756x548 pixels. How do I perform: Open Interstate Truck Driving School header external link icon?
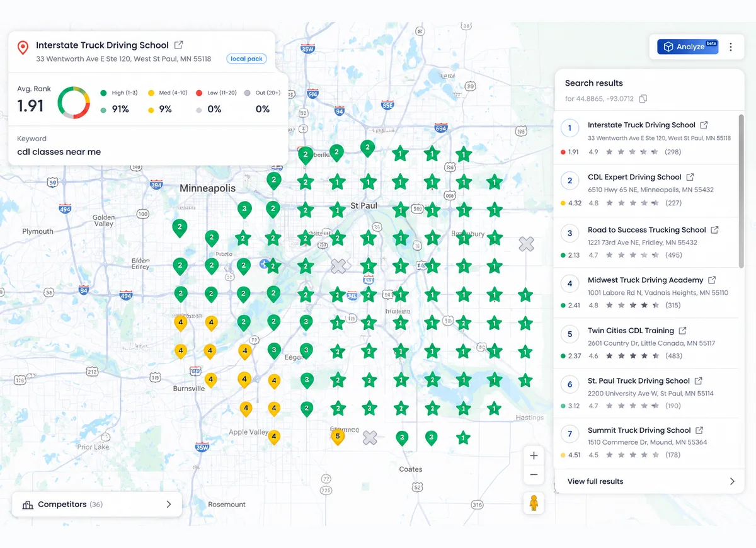tap(179, 45)
